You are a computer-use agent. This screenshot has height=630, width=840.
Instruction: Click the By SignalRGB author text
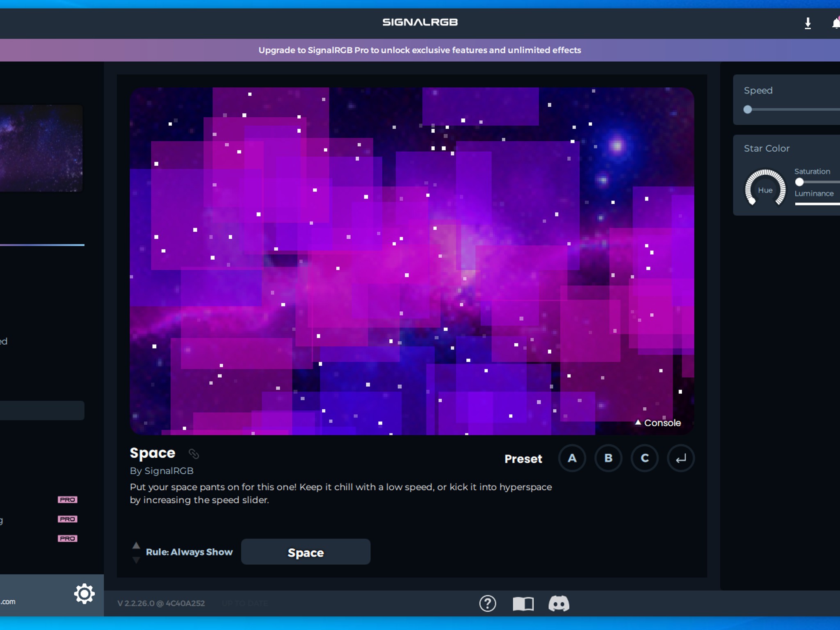pyautogui.click(x=162, y=471)
